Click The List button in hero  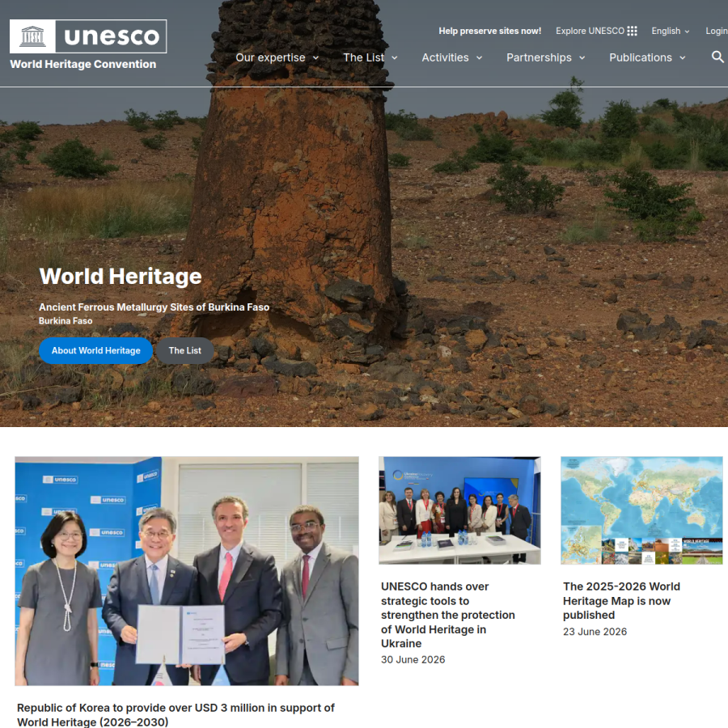click(184, 350)
